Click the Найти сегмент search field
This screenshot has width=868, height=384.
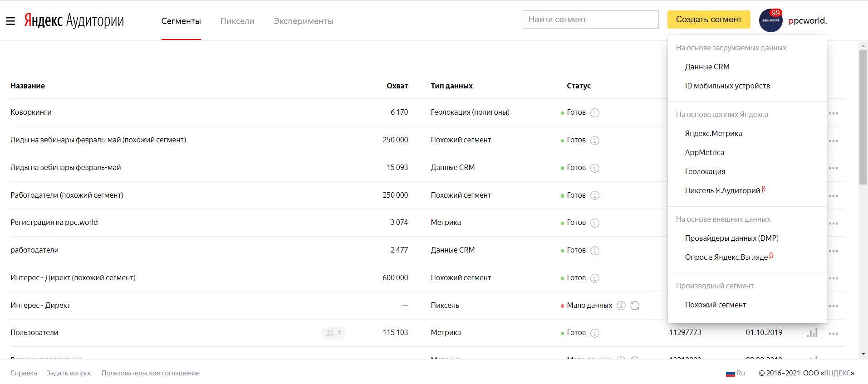click(x=590, y=19)
